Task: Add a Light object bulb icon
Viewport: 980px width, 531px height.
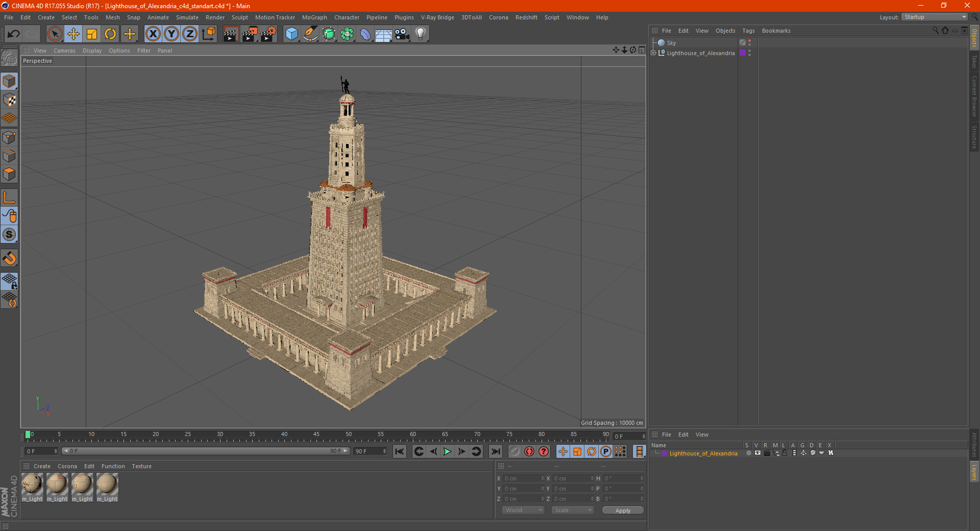Action: pos(421,34)
